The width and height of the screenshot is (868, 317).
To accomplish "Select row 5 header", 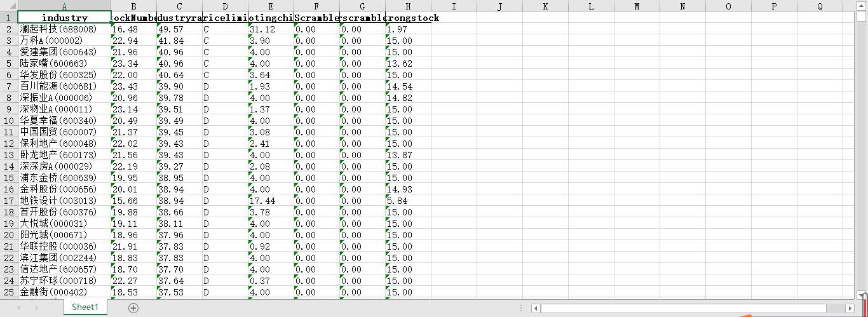I will point(9,63).
